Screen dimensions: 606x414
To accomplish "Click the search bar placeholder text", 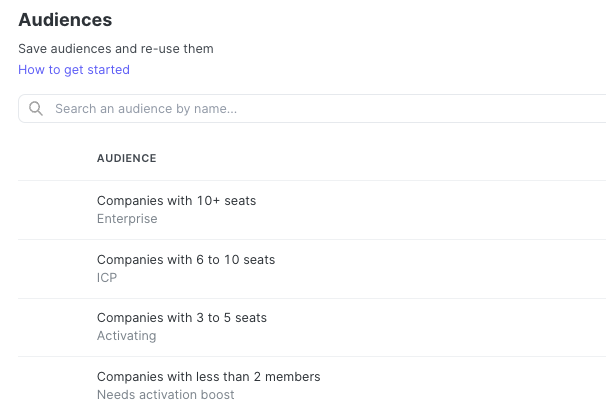I will point(146,109).
